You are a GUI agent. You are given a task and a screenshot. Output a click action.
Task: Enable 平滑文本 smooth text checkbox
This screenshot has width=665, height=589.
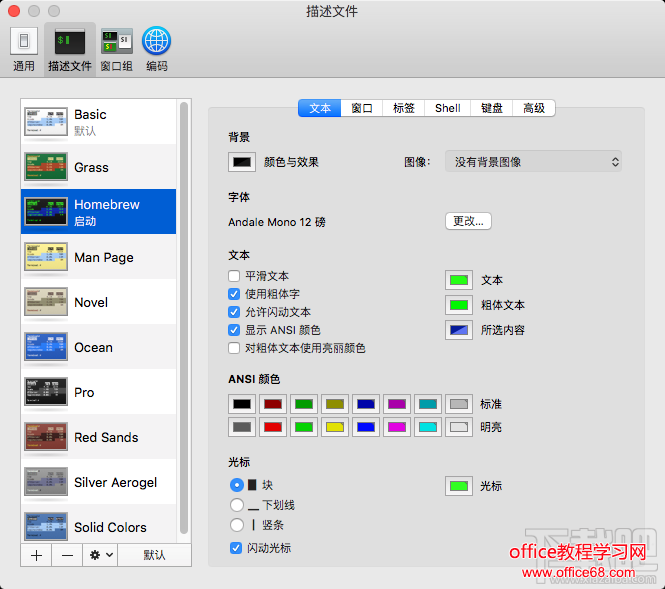pyautogui.click(x=235, y=276)
